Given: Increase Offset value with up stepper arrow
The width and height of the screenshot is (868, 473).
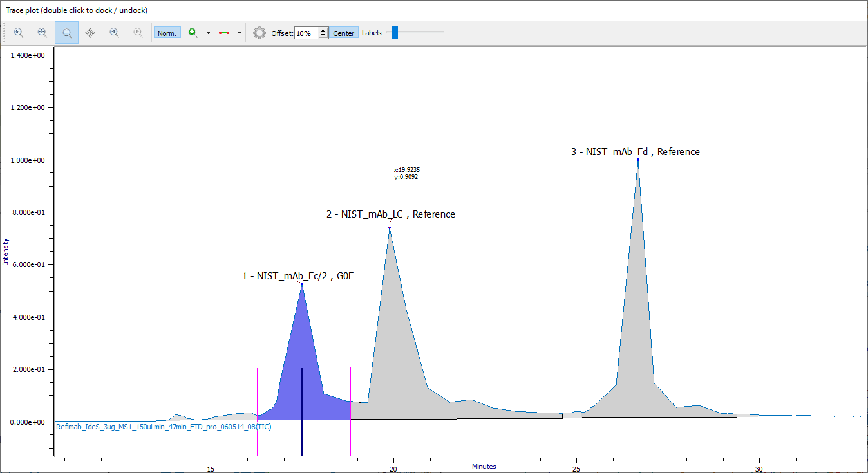Looking at the screenshot, I should [323, 30].
